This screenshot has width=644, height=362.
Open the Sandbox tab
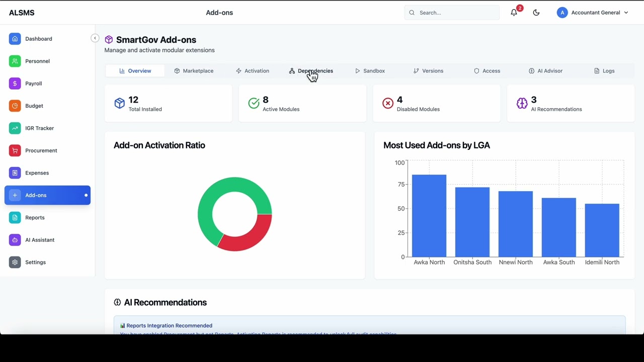pyautogui.click(x=370, y=71)
